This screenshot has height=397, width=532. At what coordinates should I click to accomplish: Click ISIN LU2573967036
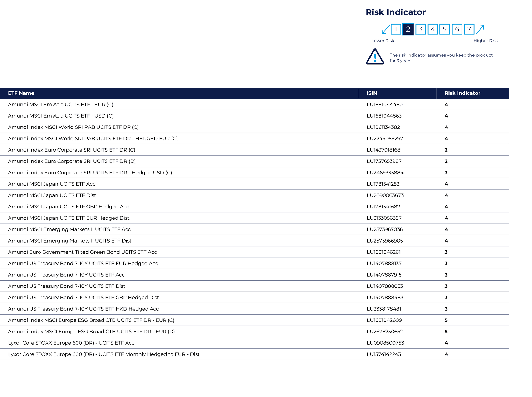pos(385,229)
